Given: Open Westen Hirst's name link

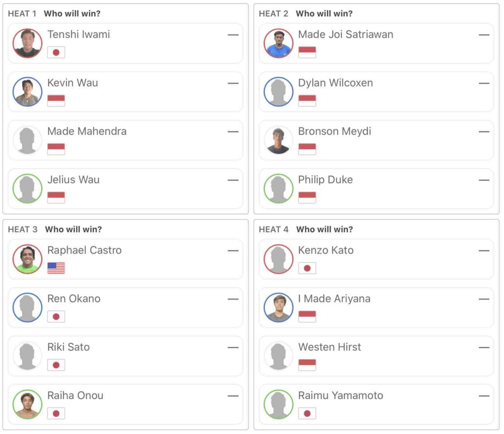Looking at the screenshot, I should [329, 347].
